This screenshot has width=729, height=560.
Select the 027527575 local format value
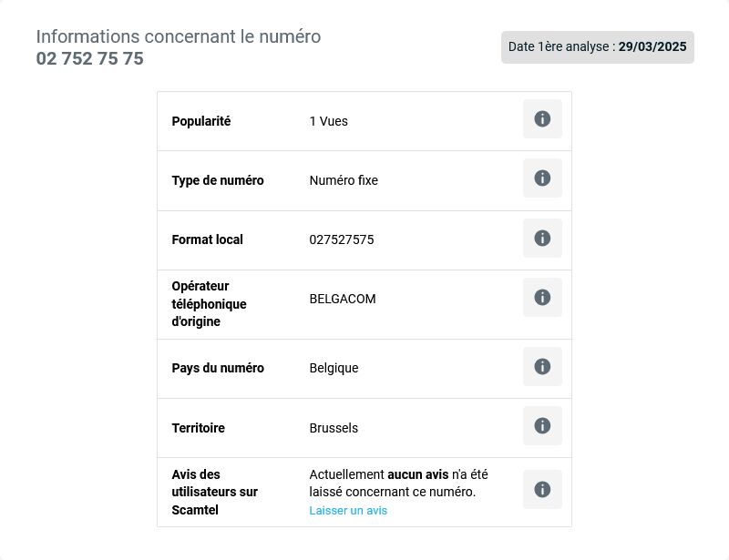[342, 239]
